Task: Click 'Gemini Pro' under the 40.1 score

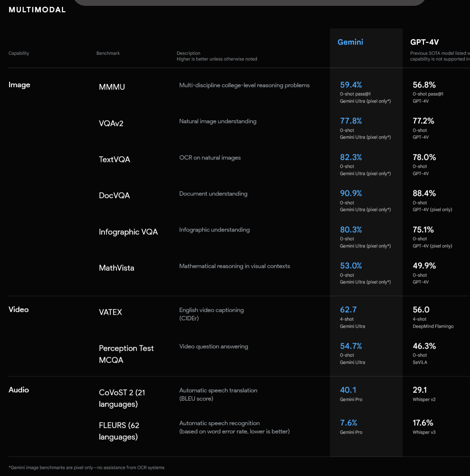Action: (351, 400)
